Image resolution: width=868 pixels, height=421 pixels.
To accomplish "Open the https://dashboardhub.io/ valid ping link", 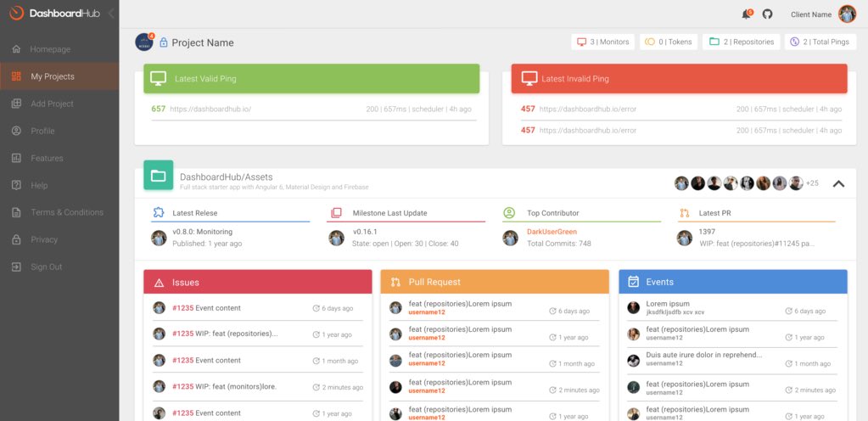I will [210, 109].
